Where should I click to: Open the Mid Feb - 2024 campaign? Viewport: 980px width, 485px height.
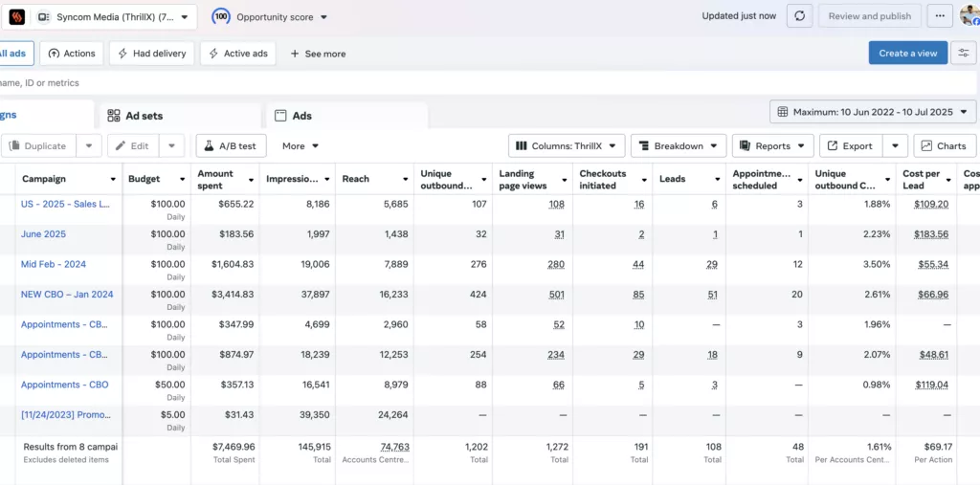coord(54,264)
